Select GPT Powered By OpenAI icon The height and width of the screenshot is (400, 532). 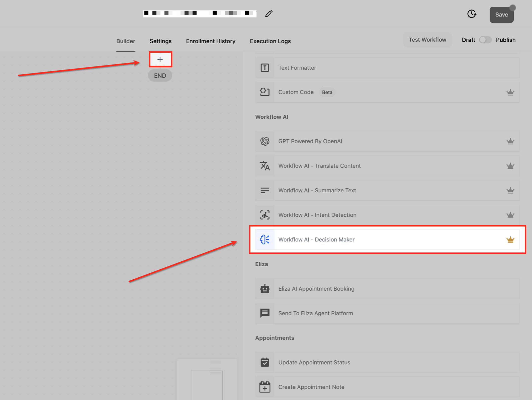(265, 141)
